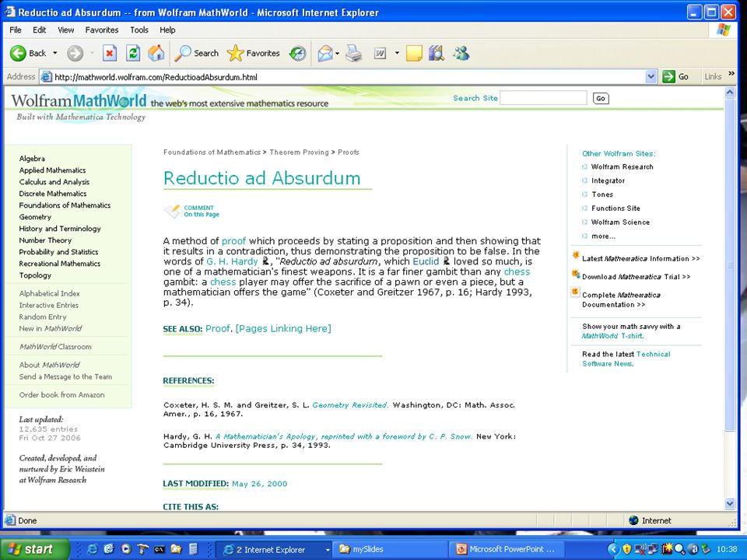This screenshot has height=560, width=747.
Task: Open the Search pane magnifier
Action: [x=196, y=54]
